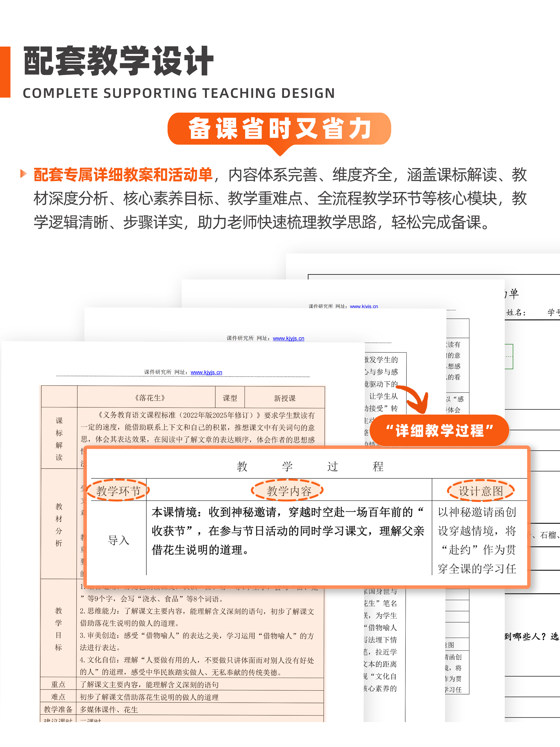Click the heading 配套教学设计
The width and height of the screenshot is (560, 747).
pos(118,61)
